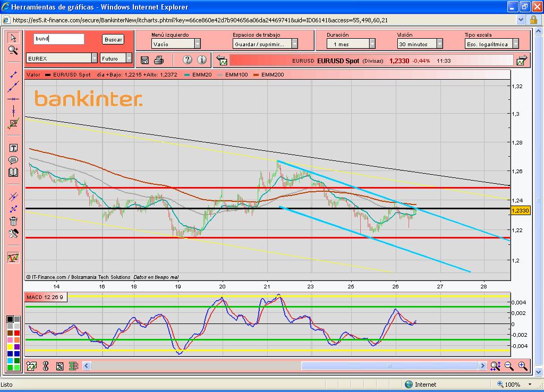The height and width of the screenshot is (392, 544).
Task: Open the hammer and wrench settings tool
Action: tap(13, 234)
